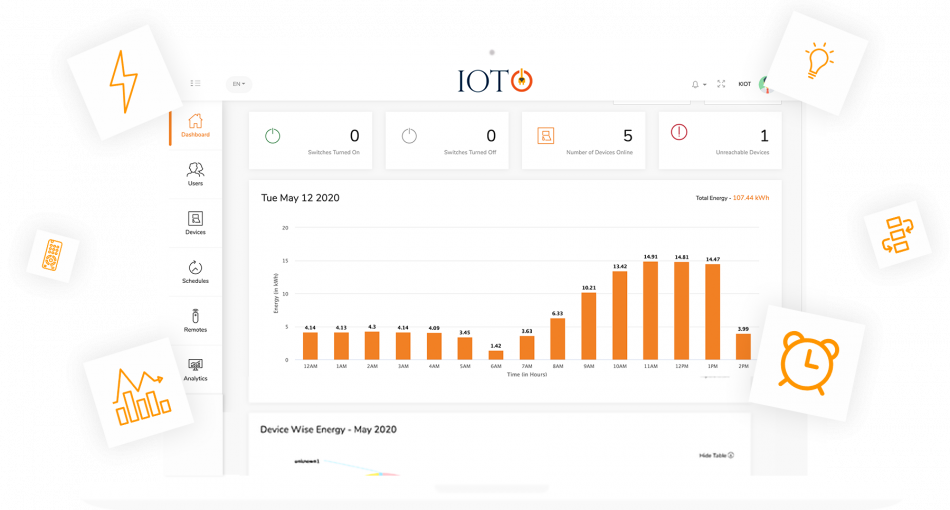Click the orange Devices Online icon
The height and width of the screenshot is (510, 950).
pyautogui.click(x=546, y=136)
